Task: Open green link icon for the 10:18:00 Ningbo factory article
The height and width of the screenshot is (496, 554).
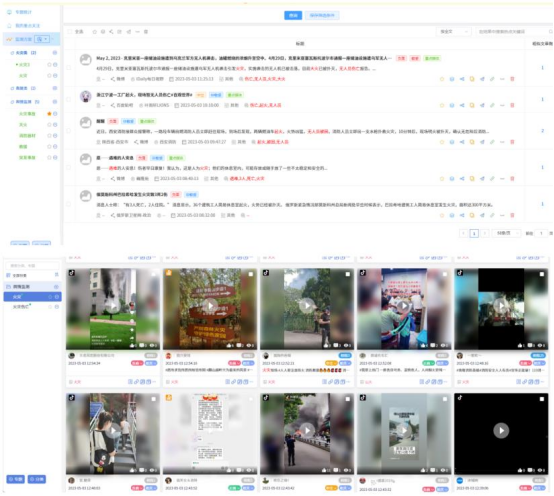Action: 492,105
